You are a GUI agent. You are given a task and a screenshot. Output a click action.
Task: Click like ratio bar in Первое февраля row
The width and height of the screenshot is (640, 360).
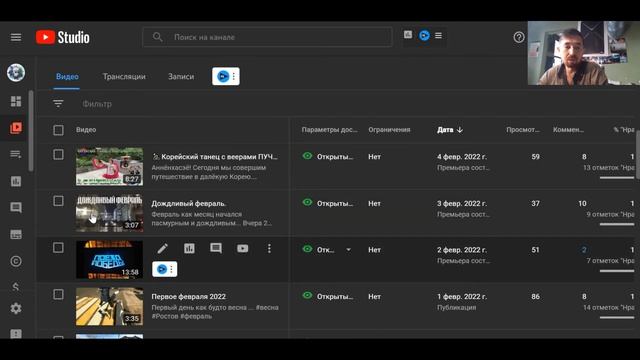tap(617, 318)
